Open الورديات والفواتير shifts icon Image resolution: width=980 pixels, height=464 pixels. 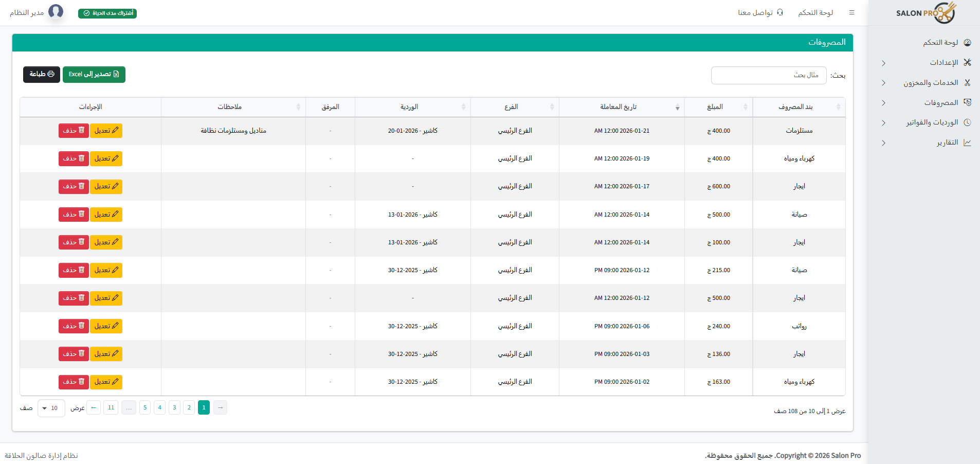968,122
